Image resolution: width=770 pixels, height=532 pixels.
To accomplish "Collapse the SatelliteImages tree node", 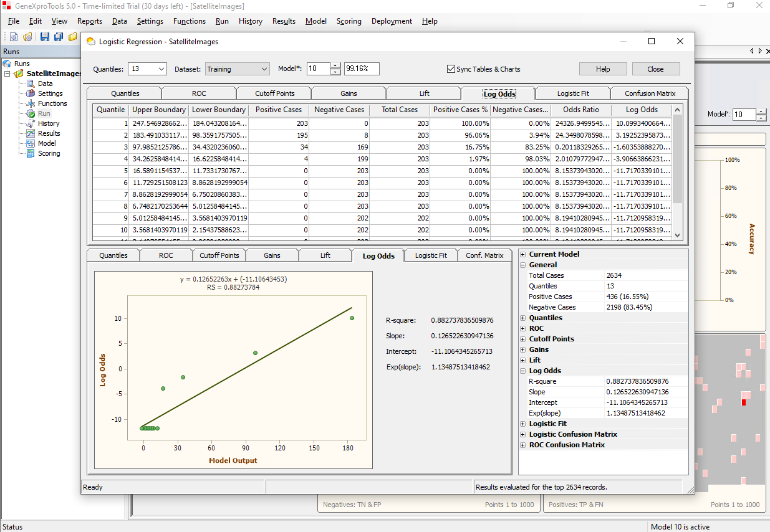I will click(x=8, y=74).
